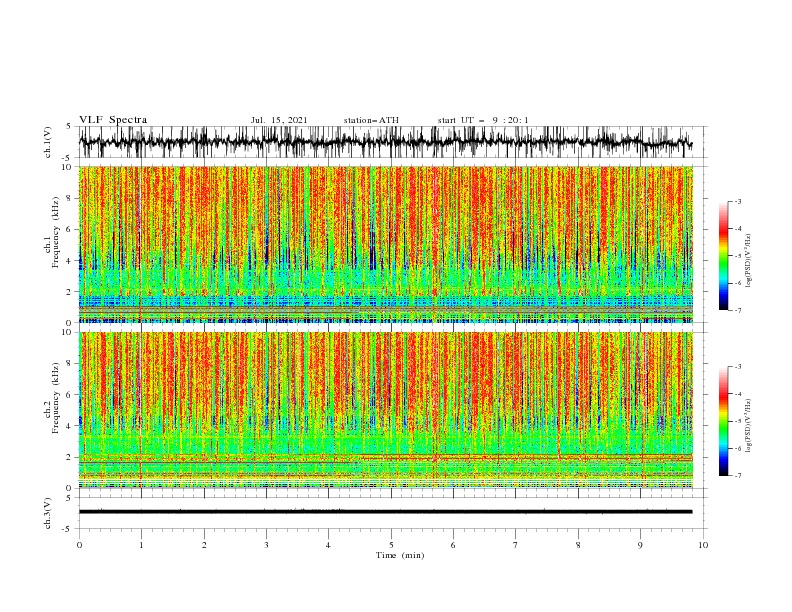Click the "Time (min)" axis title

click(400, 555)
